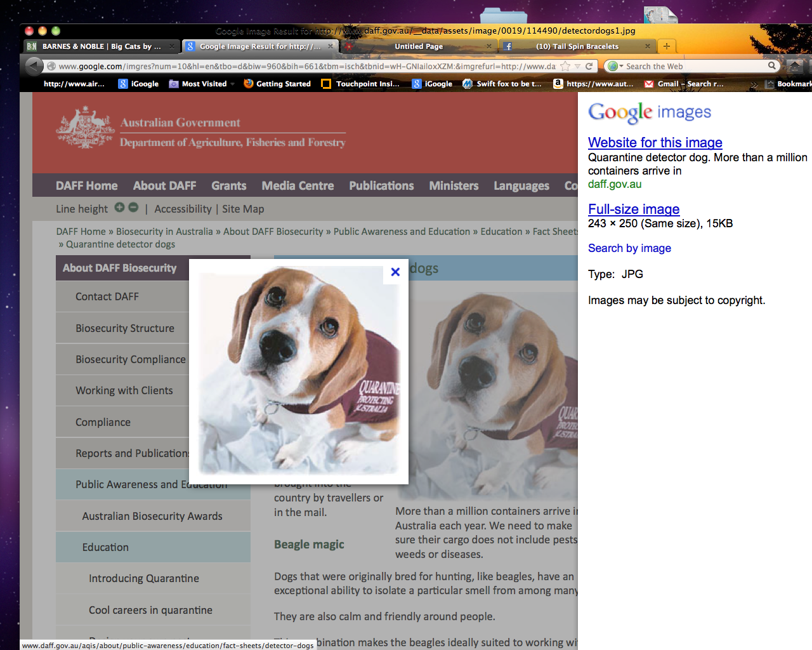This screenshot has height=650, width=812.
Task: Open the Touchpoint Insi... bookmark
Action: tap(360, 84)
